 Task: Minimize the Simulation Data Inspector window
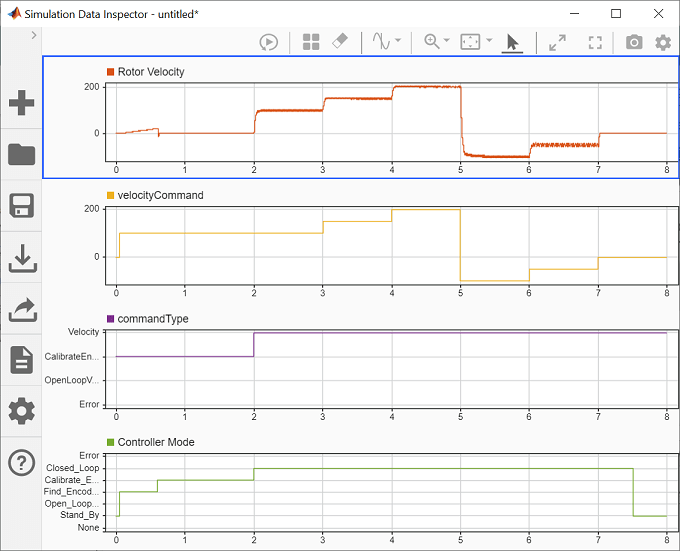tap(575, 13)
